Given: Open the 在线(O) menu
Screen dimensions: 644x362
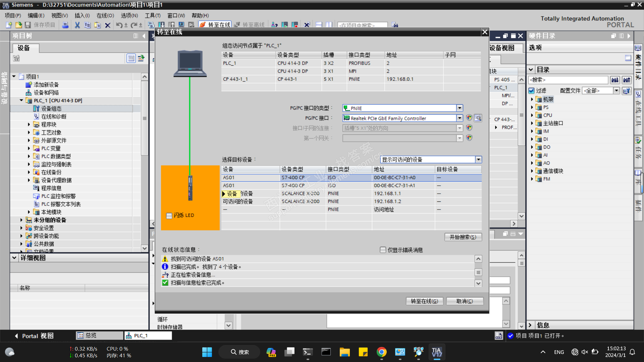Looking at the screenshot, I should click(x=105, y=15).
